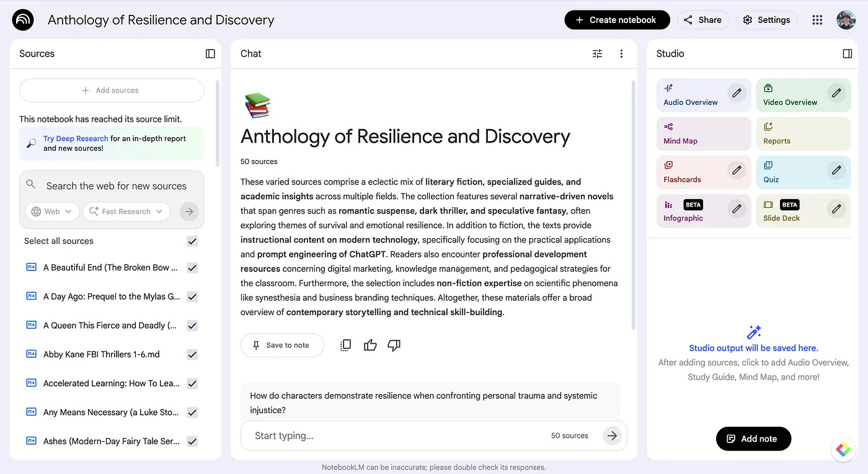
Task: Open Settings
Action: [767, 20]
